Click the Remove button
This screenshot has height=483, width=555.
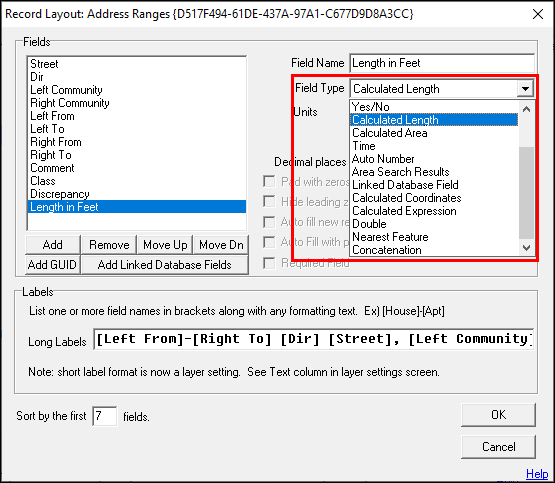pos(109,245)
